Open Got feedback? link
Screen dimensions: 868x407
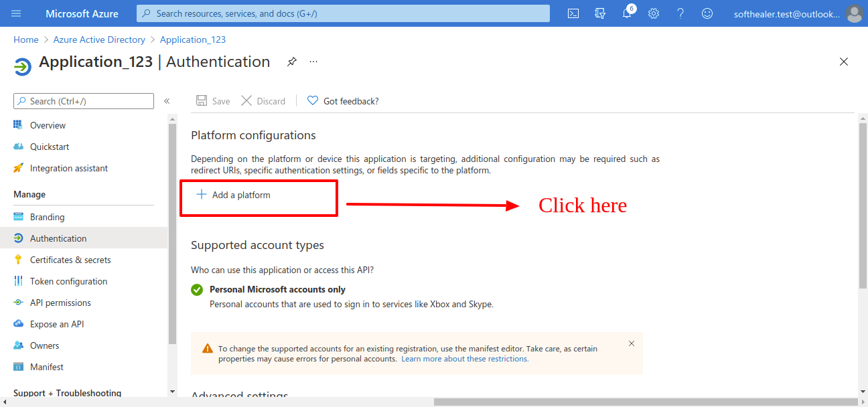(x=343, y=101)
